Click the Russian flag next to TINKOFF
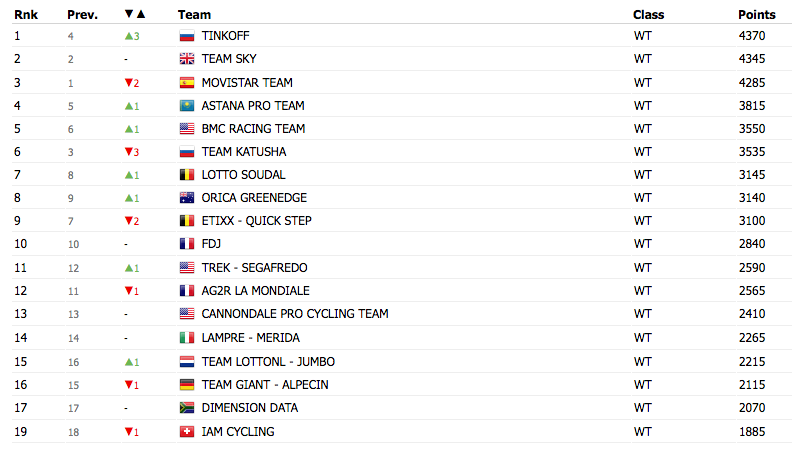 187,36
